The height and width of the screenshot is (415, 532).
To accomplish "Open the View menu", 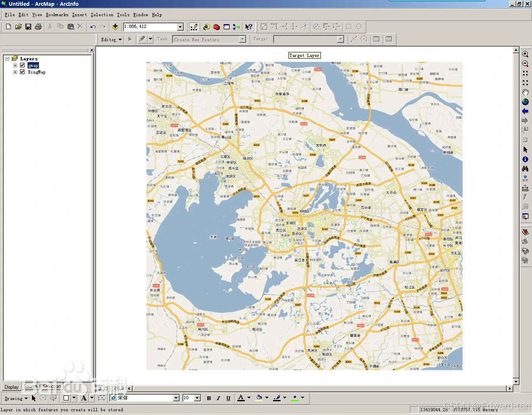I will (37, 15).
